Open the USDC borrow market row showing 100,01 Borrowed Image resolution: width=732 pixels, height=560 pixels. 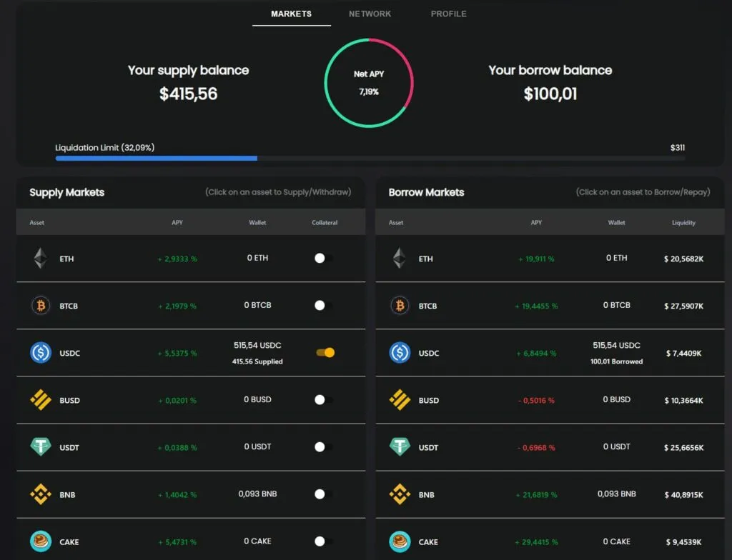[550, 353]
